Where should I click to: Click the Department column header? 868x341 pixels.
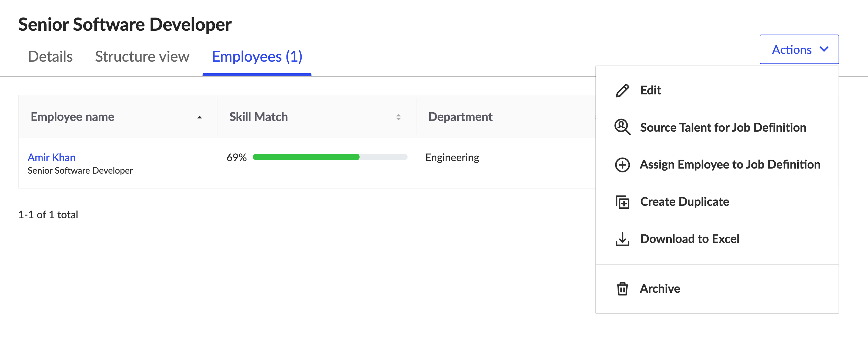pyautogui.click(x=460, y=117)
